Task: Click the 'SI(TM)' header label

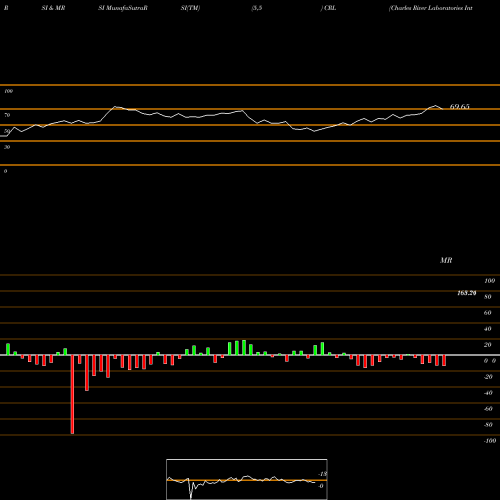Action: tap(190, 8)
